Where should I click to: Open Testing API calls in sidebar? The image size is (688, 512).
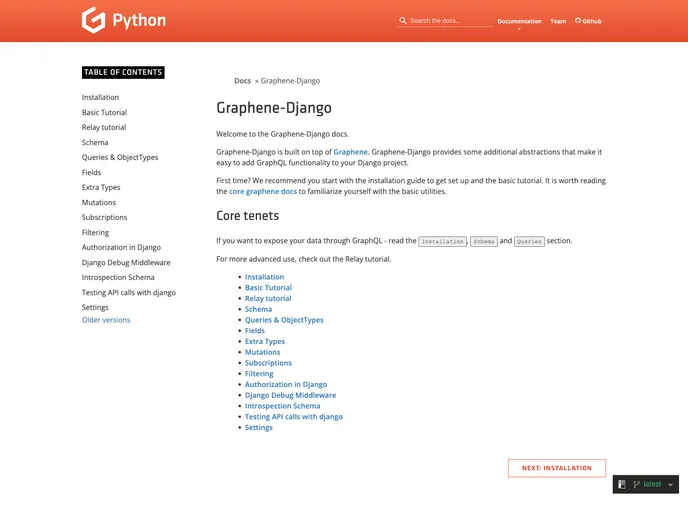pos(129,293)
